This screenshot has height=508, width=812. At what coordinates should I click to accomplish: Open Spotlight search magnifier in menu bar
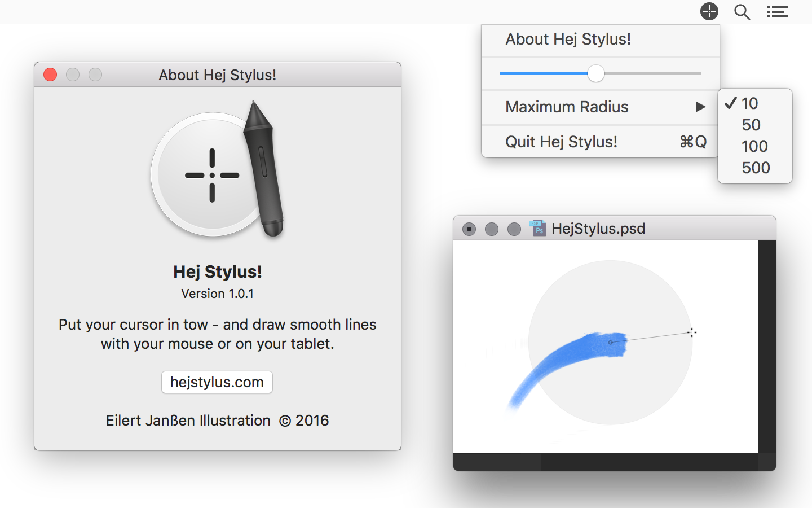coord(742,12)
